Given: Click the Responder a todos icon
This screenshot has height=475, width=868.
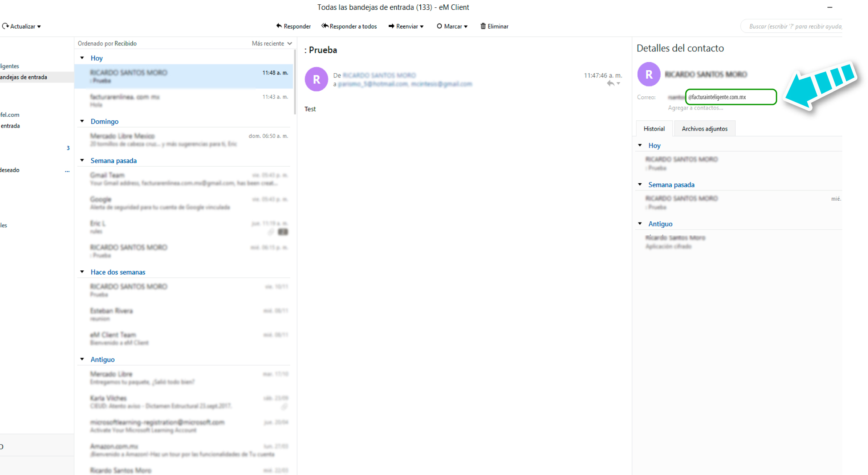Looking at the screenshot, I should click(x=325, y=26).
